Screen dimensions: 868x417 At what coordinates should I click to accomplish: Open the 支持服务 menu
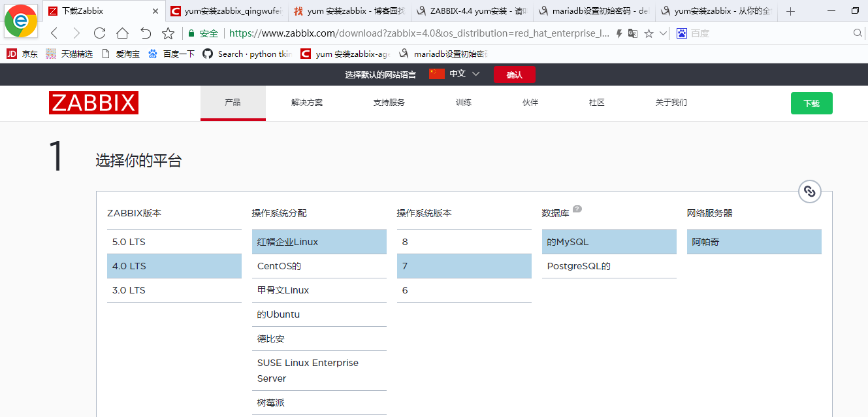(x=389, y=103)
